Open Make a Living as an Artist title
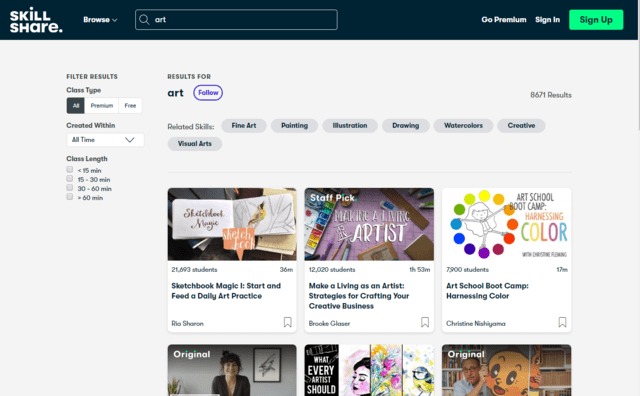Screen dimensions: 640x396 (359, 296)
